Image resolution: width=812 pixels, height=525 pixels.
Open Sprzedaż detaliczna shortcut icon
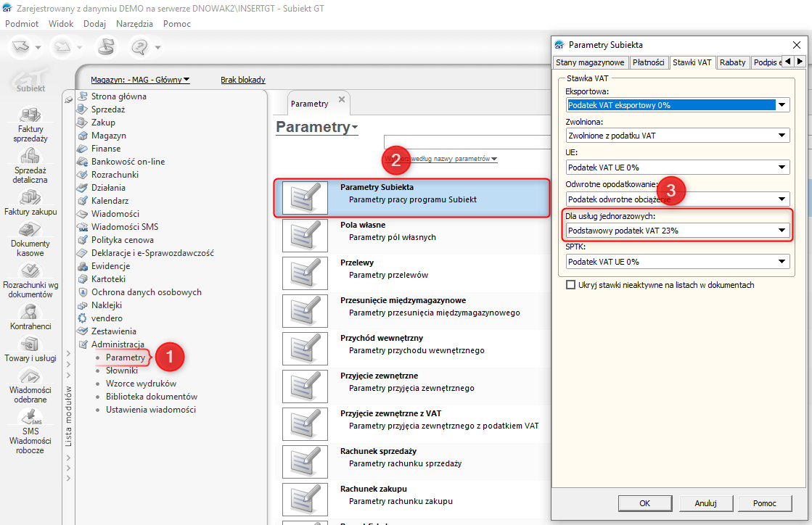pyautogui.click(x=30, y=156)
